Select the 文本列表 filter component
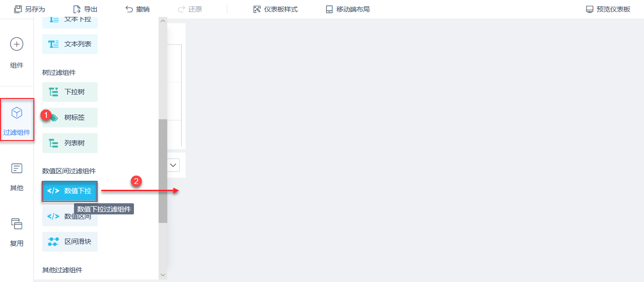The image size is (644, 282). tap(70, 44)
